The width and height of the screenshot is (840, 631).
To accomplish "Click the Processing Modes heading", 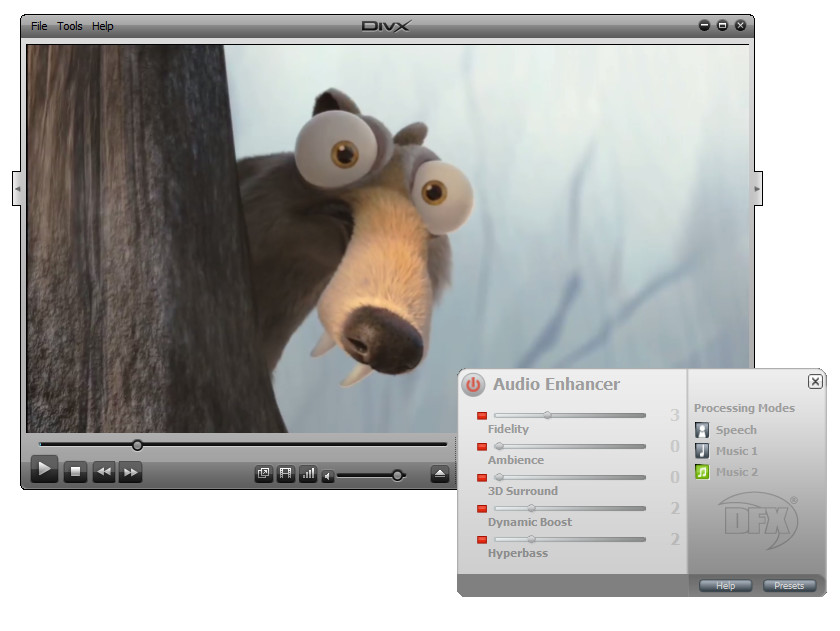I will [744, 408].
